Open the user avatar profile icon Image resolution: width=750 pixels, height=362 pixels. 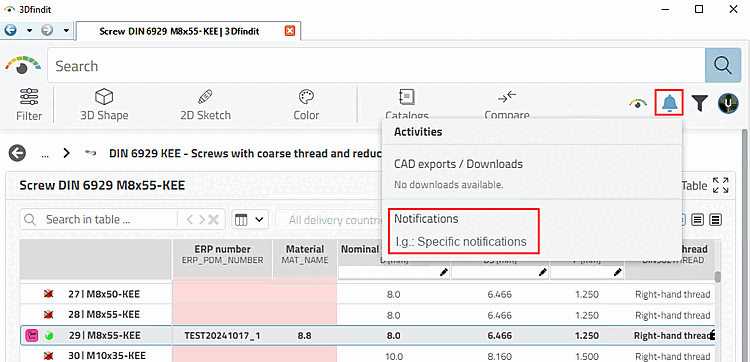pyautogui.click(x=728, y=103)
